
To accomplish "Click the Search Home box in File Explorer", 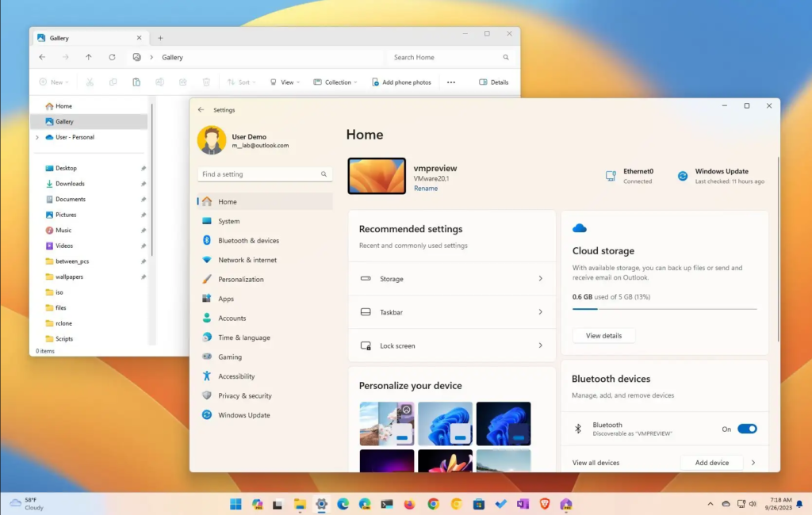I will pyautogui.click(x=450, y=58).
